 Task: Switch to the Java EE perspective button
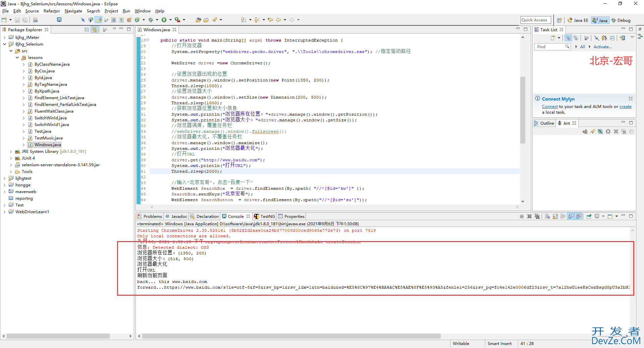pos(578,20)
